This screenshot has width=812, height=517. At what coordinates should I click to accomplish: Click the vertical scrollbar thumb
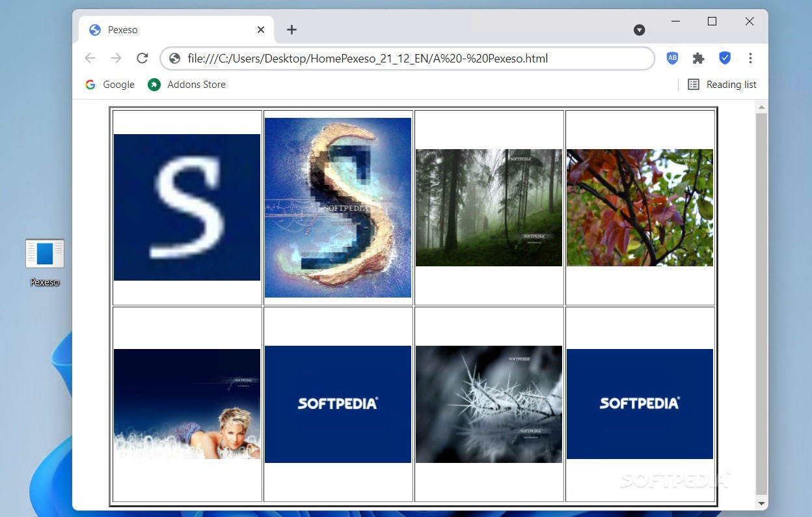(761, 304)
